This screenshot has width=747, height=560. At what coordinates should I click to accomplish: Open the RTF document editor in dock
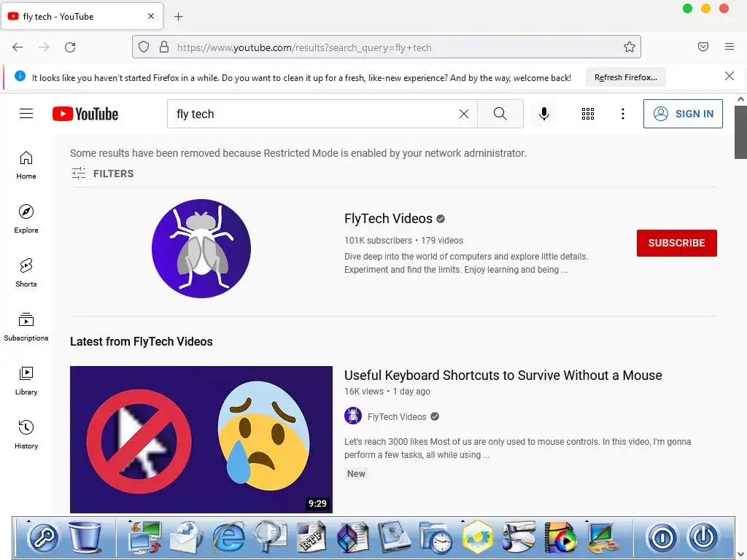pyautogui.click(x=311, y=538)
